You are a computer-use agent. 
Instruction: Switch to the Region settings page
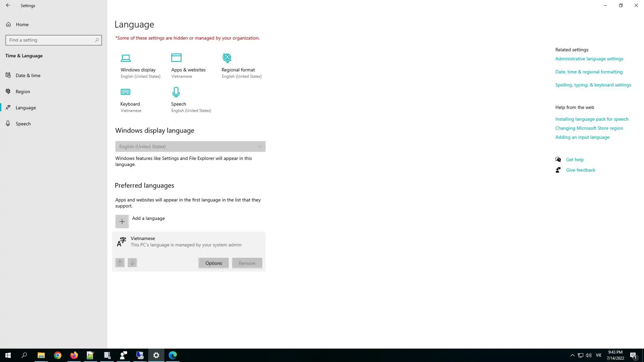coord(23,92)
